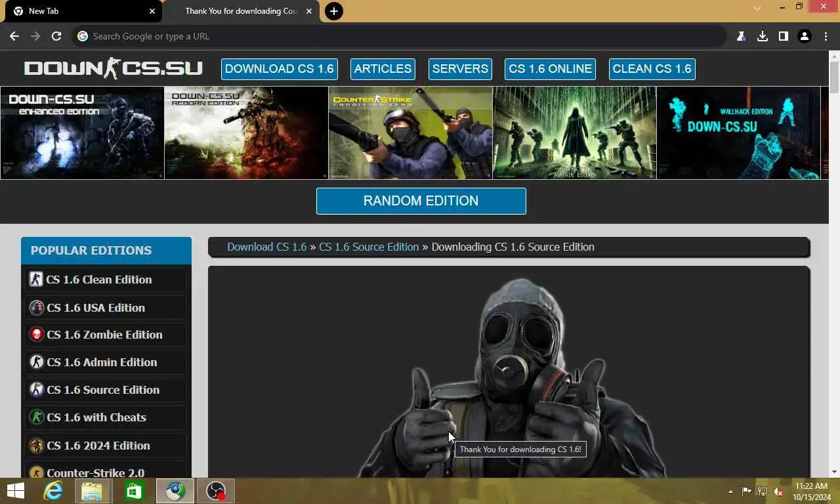Open Chrome three-dot menu
The height and width of the screenshot is (504, 840).
pos(826,36)
